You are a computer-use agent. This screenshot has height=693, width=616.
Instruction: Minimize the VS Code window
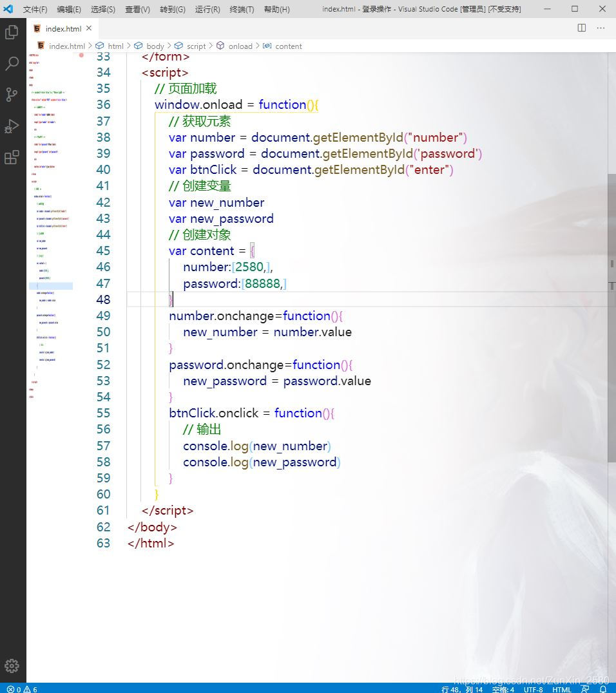(547, 9)
